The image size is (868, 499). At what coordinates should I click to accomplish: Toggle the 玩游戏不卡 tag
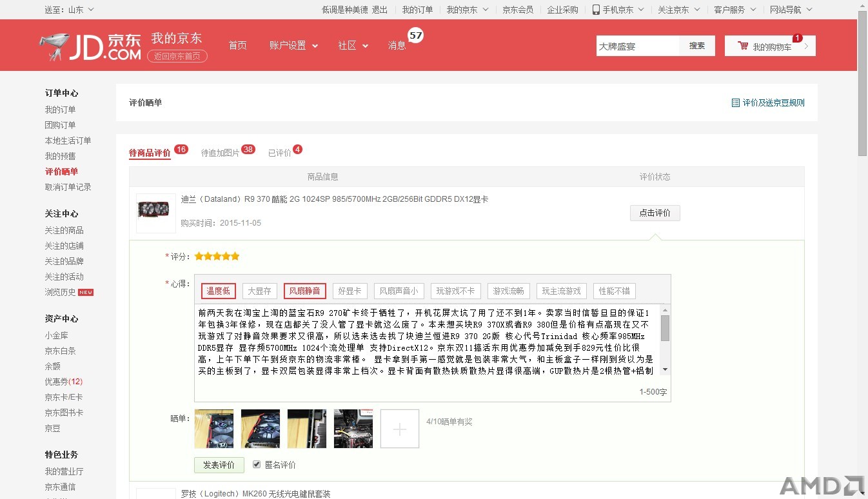[455, 291]
